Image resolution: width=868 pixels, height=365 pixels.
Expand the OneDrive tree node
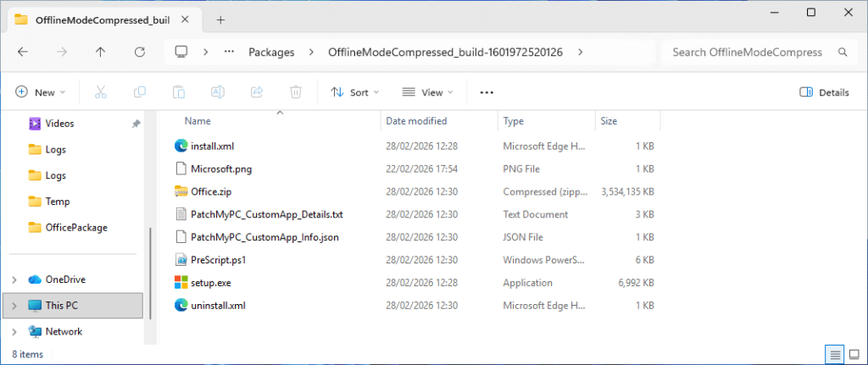tap(14, 279)
